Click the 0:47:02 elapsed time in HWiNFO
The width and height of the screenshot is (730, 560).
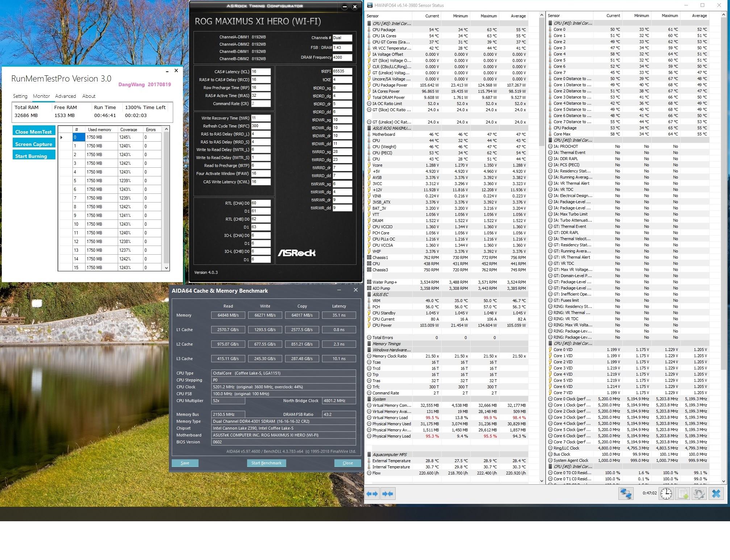[x=650, y=493]
